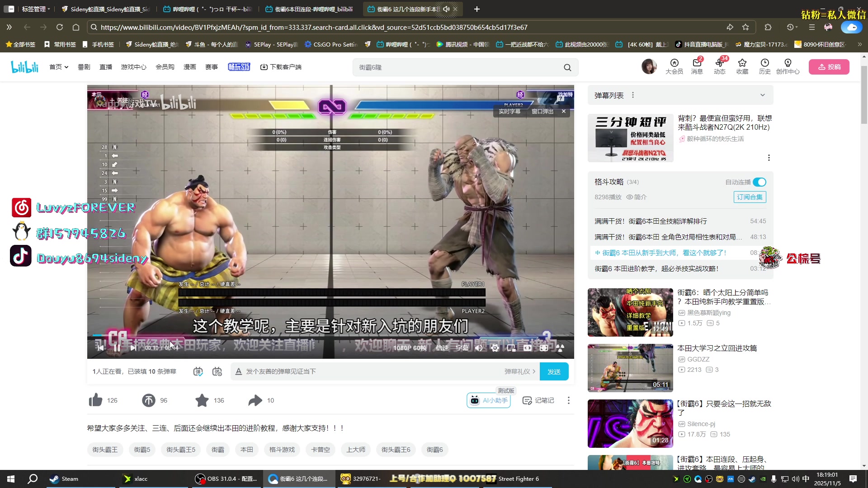Favorite the video with star icon

pos(202,400)
